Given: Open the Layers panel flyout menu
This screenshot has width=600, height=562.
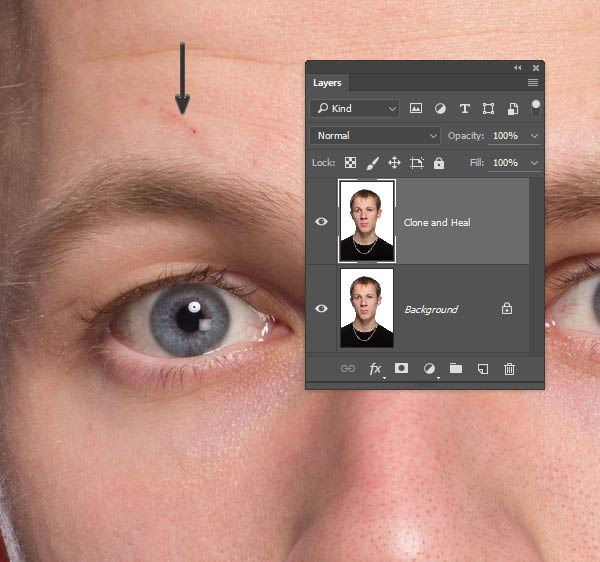Looking at the screenshot, I should [x=533, y=83].
